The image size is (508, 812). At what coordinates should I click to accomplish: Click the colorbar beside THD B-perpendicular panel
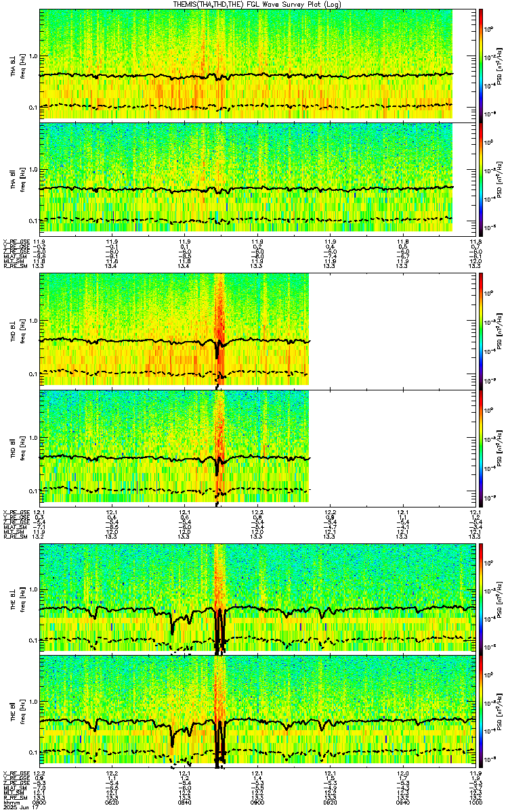480,330
